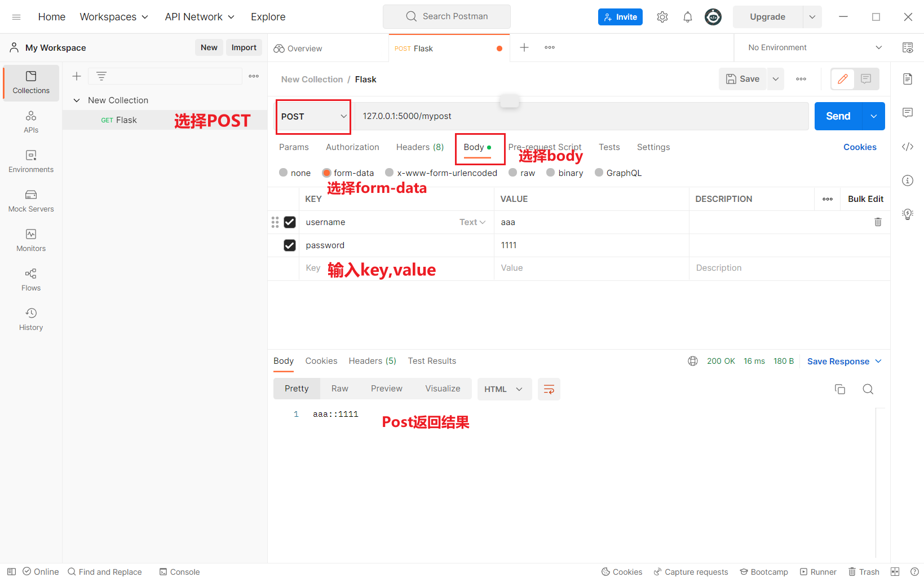Open the network globe icon
924x577 pixels.
[x=693, y=361]
